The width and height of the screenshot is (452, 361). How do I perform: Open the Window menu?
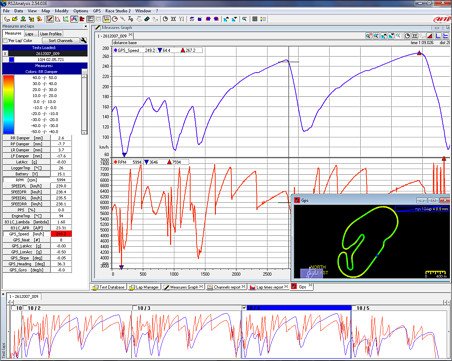point(143,11)
